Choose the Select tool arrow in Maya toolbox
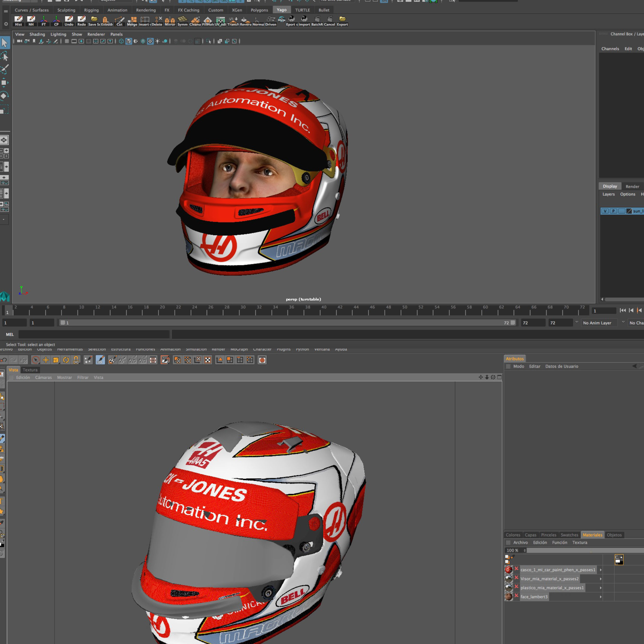This screenshot has width=644, height=644. click(x=5, y=43)
